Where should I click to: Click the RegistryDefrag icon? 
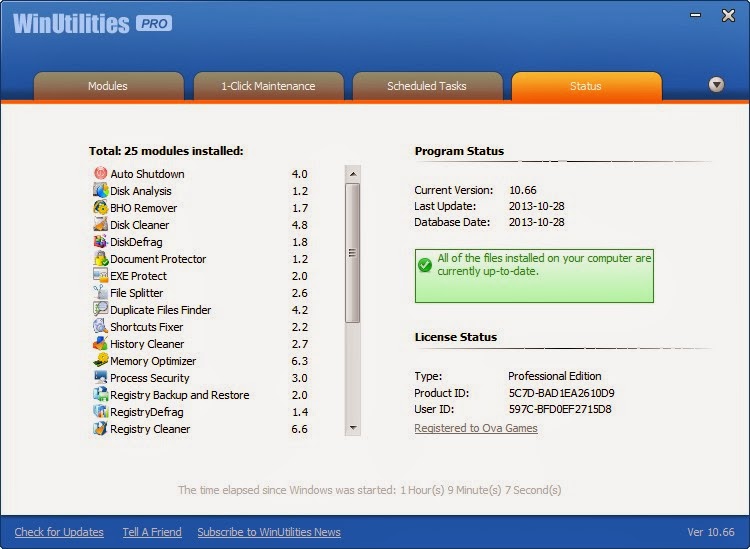pos(100,411)
